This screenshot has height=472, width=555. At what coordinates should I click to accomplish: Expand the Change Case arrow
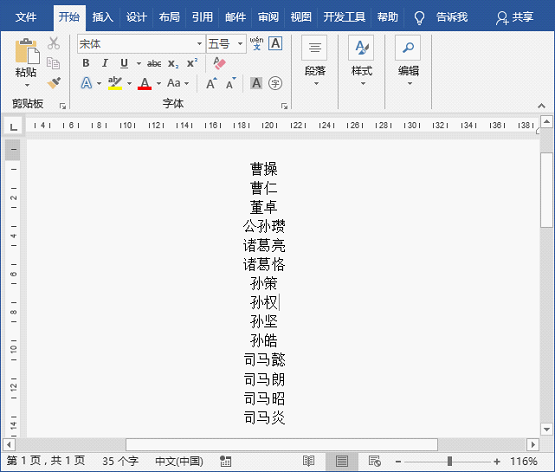coord(187,84)
